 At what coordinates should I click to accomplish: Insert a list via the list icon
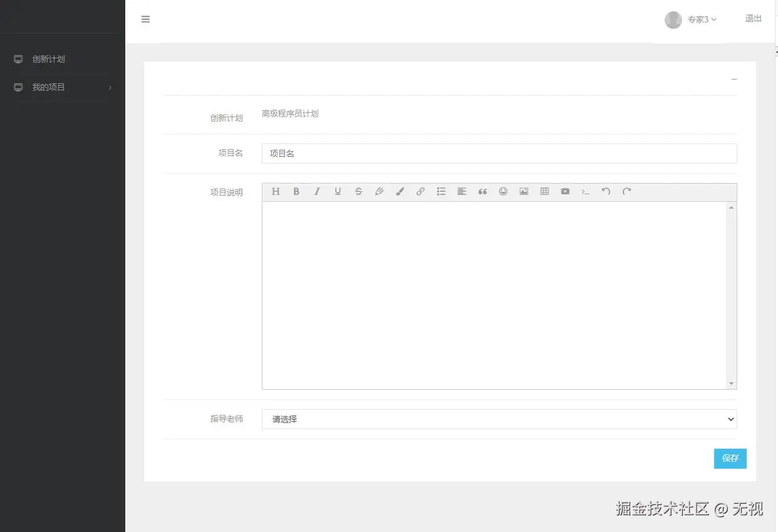441,192
